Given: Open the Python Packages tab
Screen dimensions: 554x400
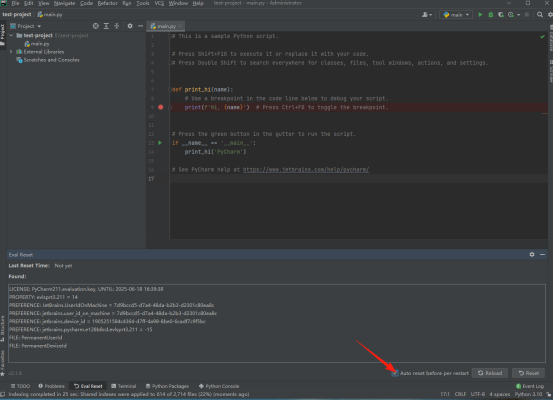Looking at the screenshot, I should click(167, 386).
